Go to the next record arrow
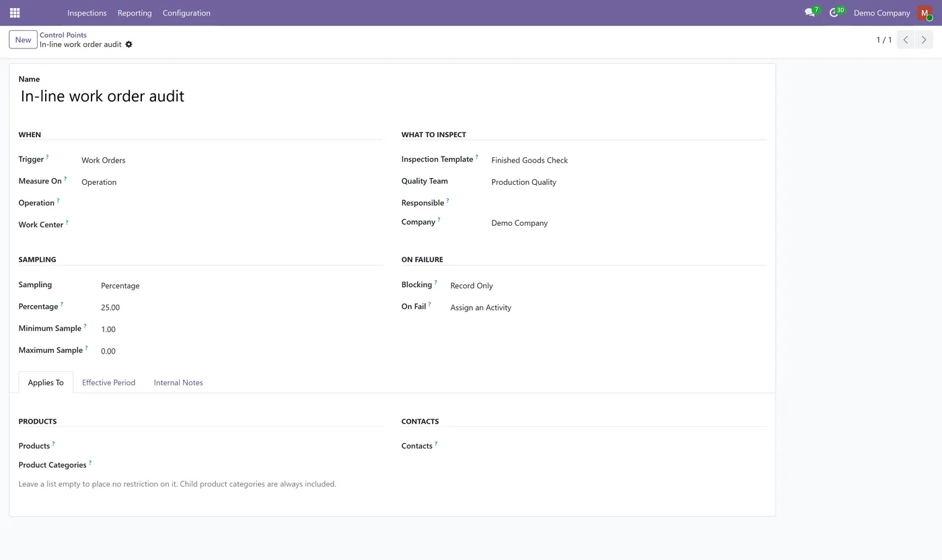 [924, 40]
